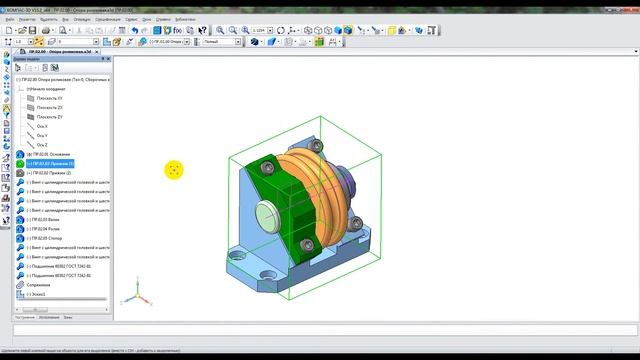Switch to the Построение tab below the tree

point(25,317)
